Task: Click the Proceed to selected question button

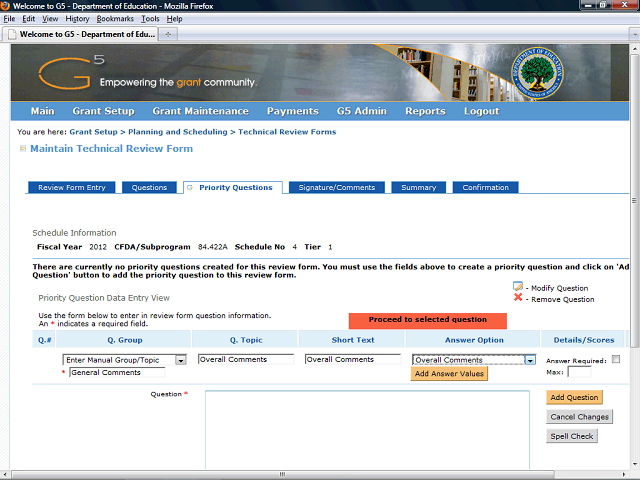Action: point(428,320)
